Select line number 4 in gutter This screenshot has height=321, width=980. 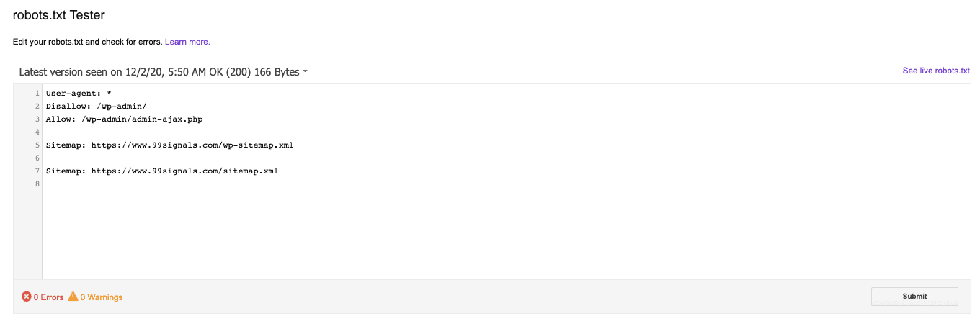click(37, 132)
